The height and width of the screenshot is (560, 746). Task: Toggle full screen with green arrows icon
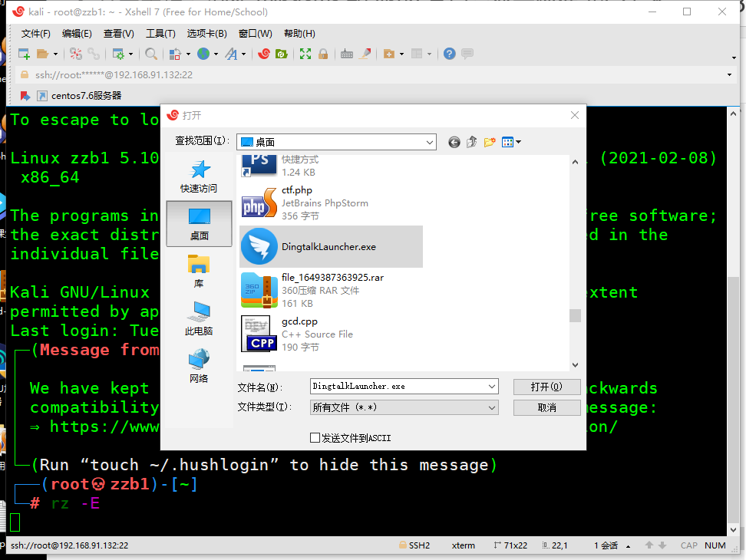pyautogui.click(x=305, y=54)
